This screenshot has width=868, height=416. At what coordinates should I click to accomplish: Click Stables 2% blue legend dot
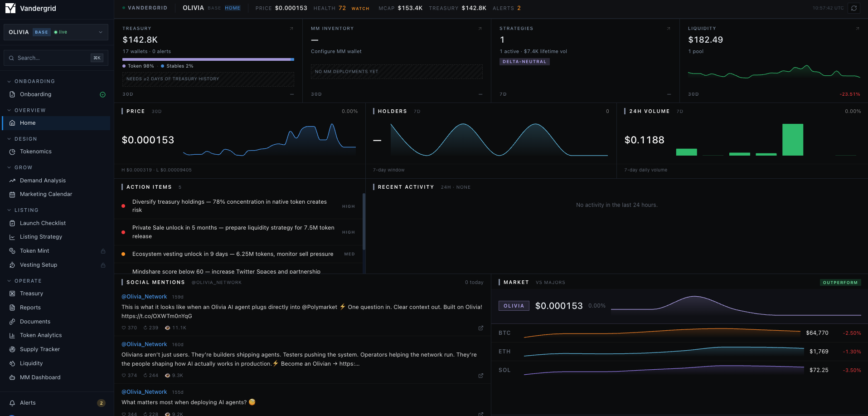(x=163, y=66)
